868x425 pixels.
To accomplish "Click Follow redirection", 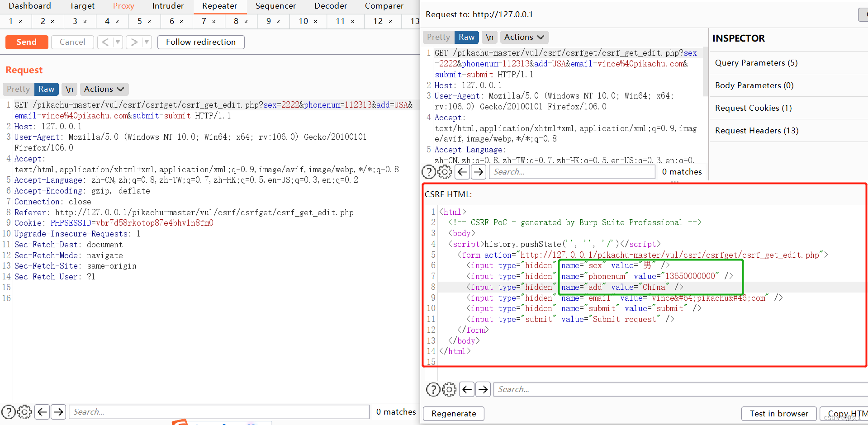I will click(x=201, y=42).
